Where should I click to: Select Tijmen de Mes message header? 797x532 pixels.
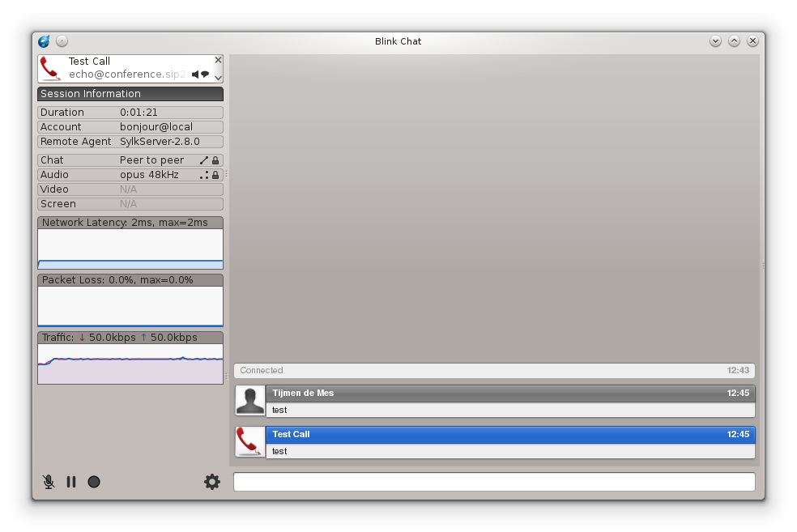coord(510,394)
